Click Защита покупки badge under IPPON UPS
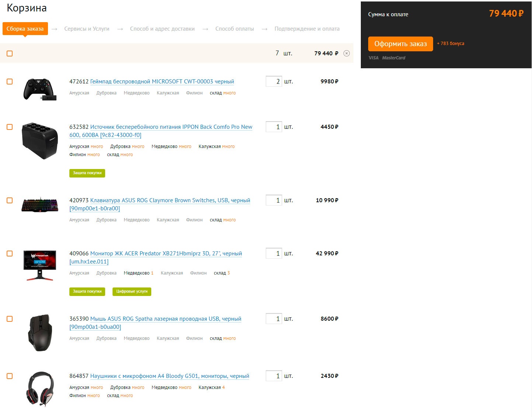The height and width of the screenshot is (417, 532). point(87,173)
